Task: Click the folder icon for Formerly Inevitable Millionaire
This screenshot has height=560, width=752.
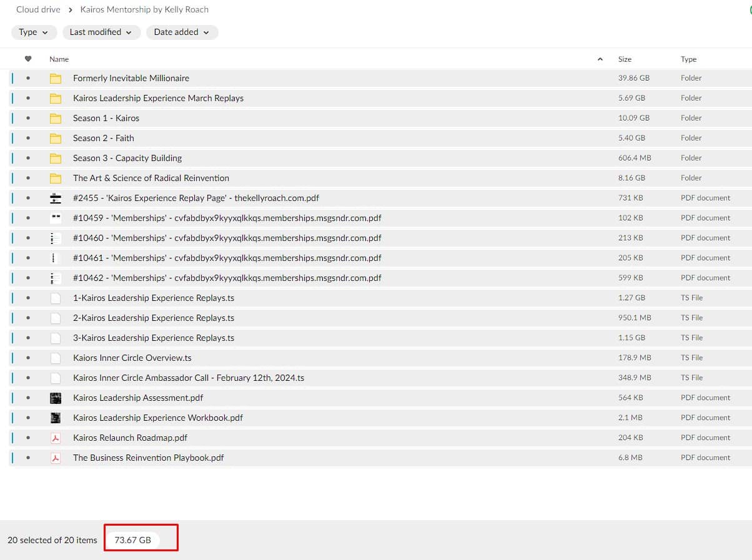Action: (x=56, y=78)
